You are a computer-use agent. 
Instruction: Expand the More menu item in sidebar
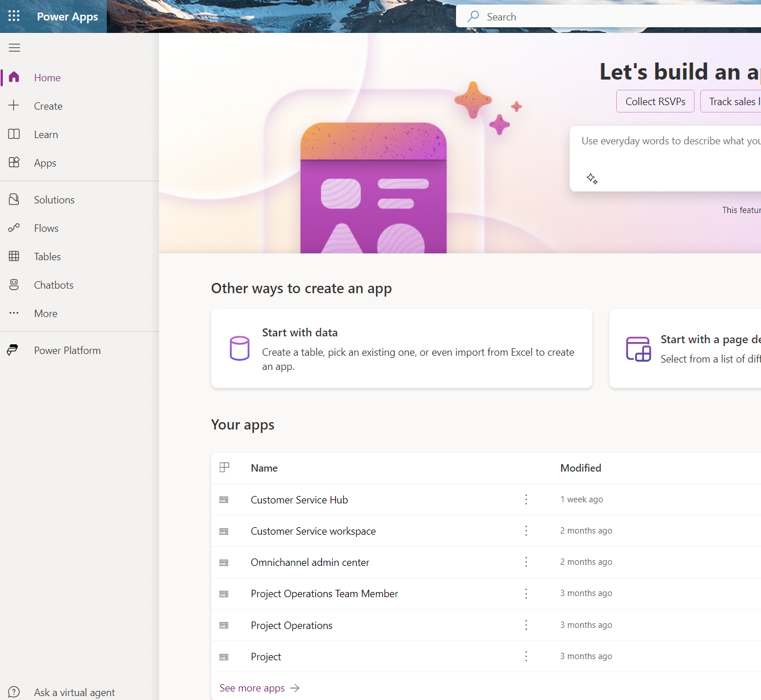pos(80,313)
